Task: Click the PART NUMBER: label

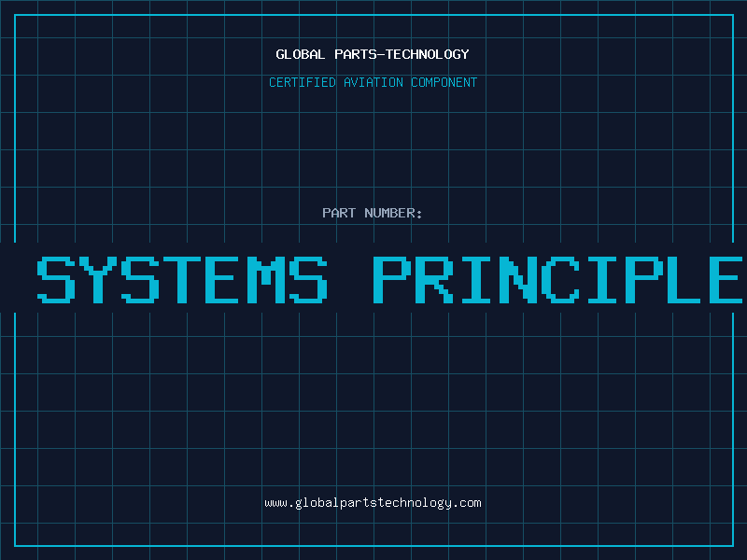Action: click(x=373, y=213)
